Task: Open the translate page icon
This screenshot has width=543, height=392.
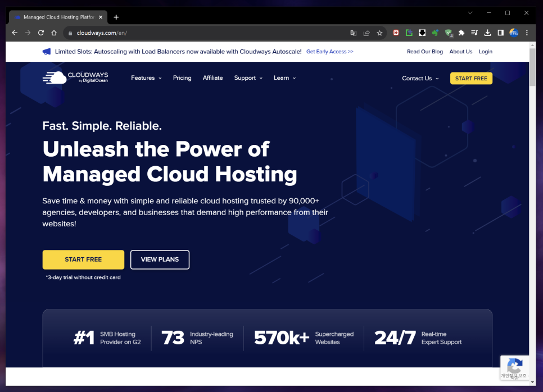Action: [353, 33]
